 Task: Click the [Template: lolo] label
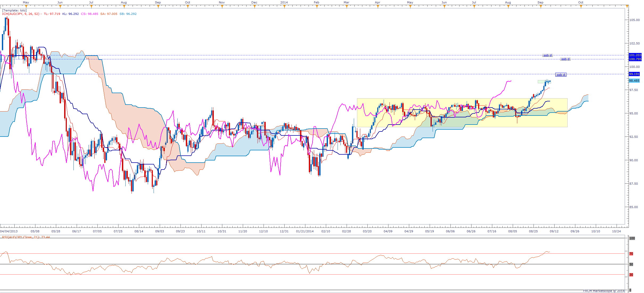click(14, 10)
